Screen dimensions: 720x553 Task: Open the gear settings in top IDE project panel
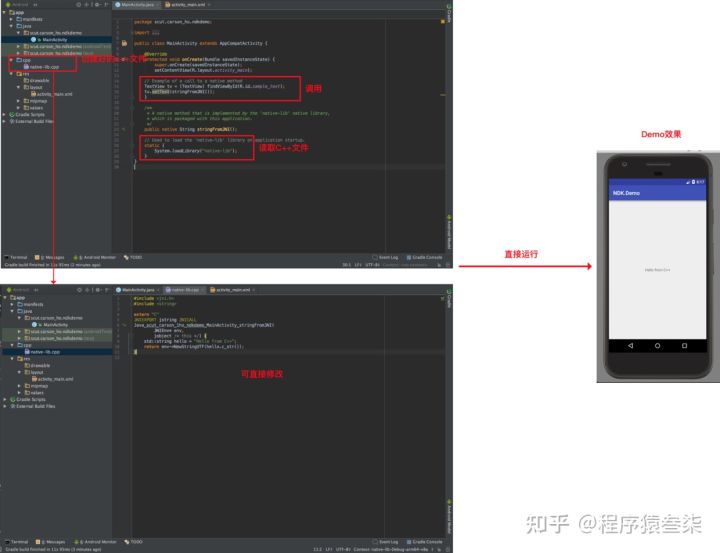[x=97, y=5]
